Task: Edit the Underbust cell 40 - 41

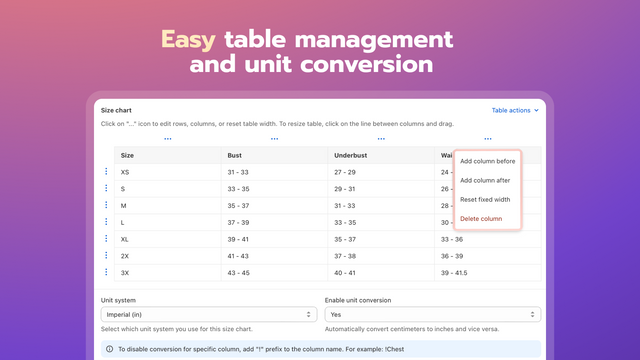Action: [x=381, y=273]
